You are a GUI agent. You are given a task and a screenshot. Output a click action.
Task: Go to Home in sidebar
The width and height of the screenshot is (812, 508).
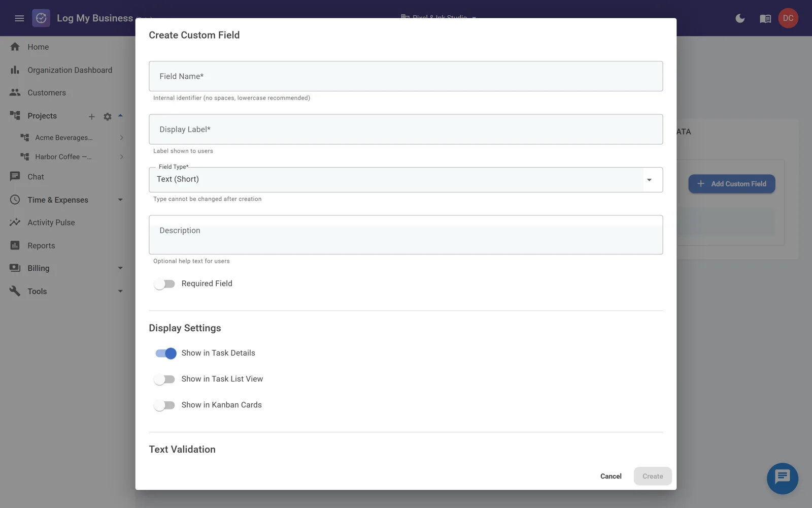click(38, 47)
